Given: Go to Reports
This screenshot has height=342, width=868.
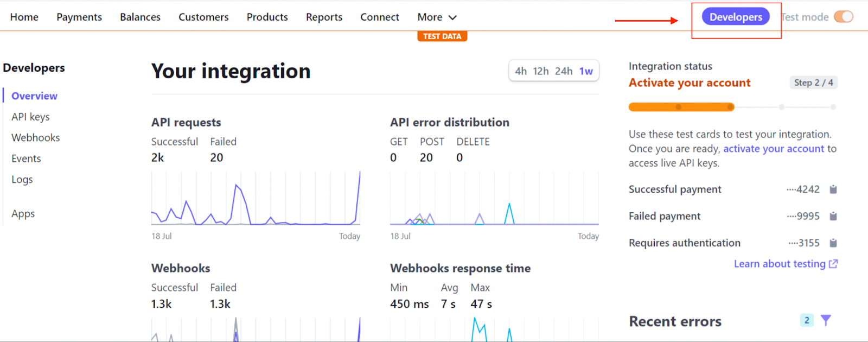Looking at the screenshot, I should [324, 17].
